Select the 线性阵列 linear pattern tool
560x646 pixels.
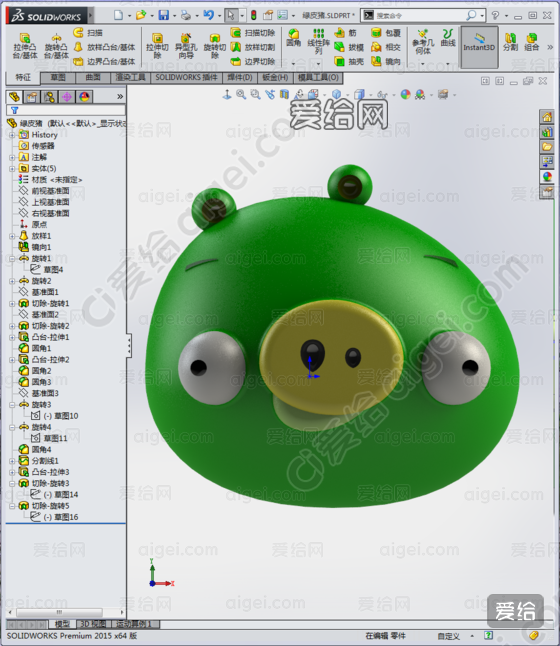click(319, 41)
